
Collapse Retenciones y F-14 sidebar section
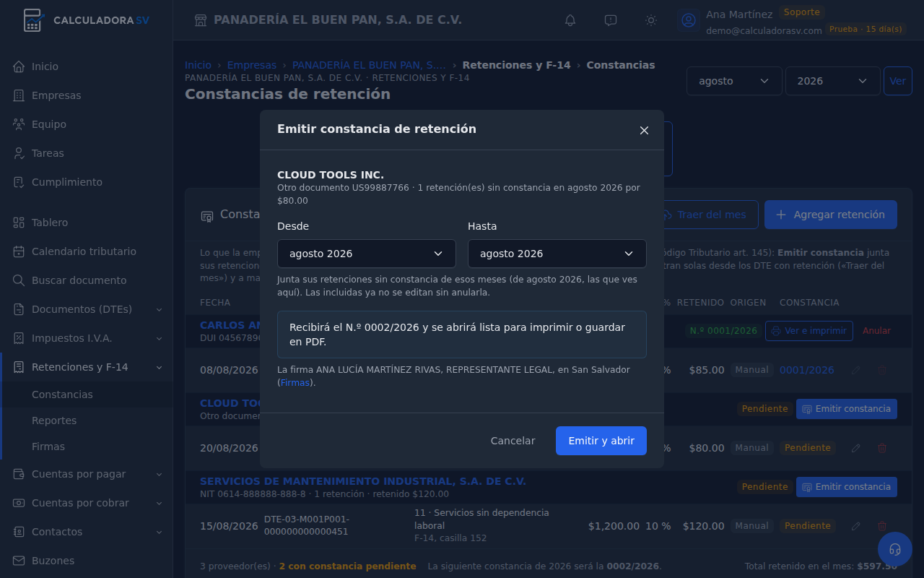click(x=87, y=367)
